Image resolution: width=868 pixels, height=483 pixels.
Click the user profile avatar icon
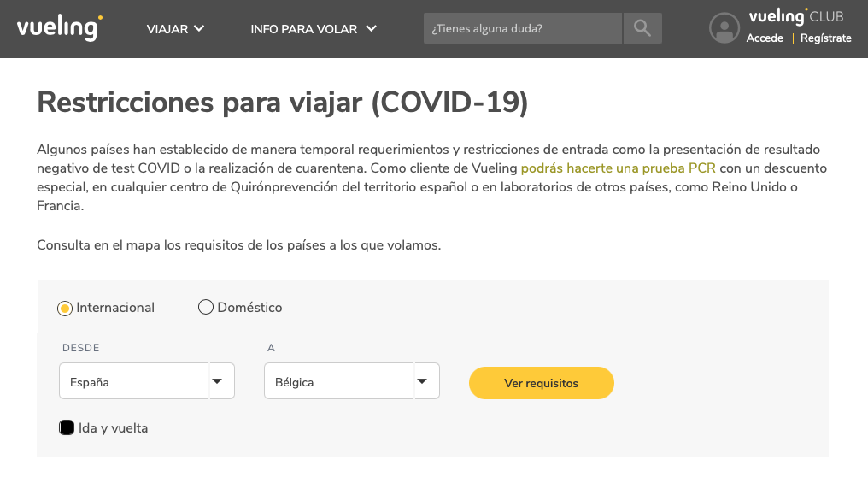click(724, 28)
